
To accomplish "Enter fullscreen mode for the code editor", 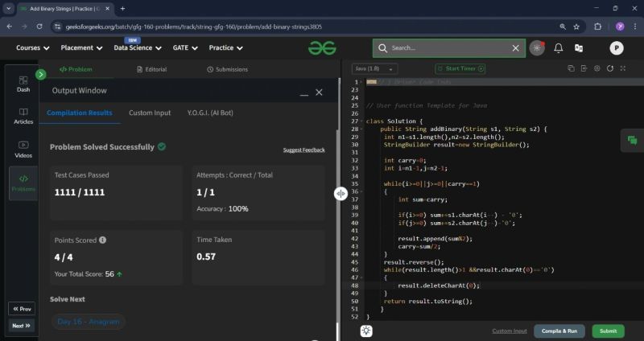I will tap(623, 69).
